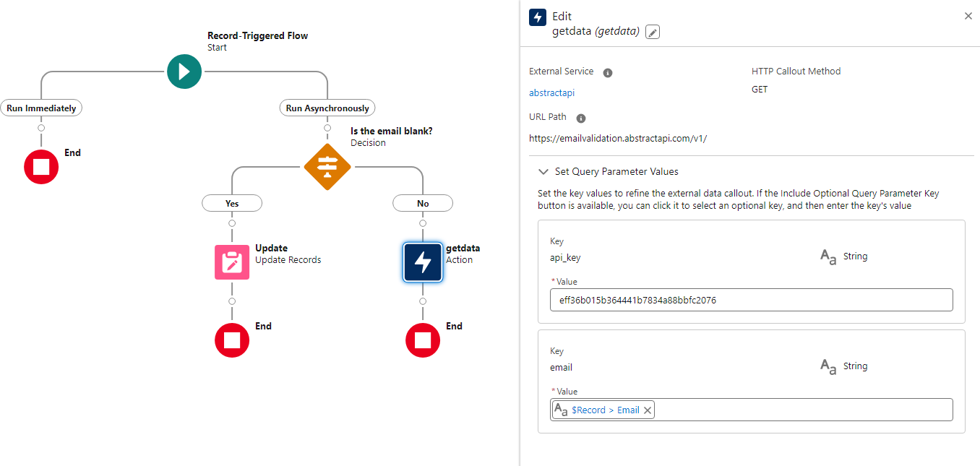
Task: Click the End node below getdata action
Action: click(423, 340)
